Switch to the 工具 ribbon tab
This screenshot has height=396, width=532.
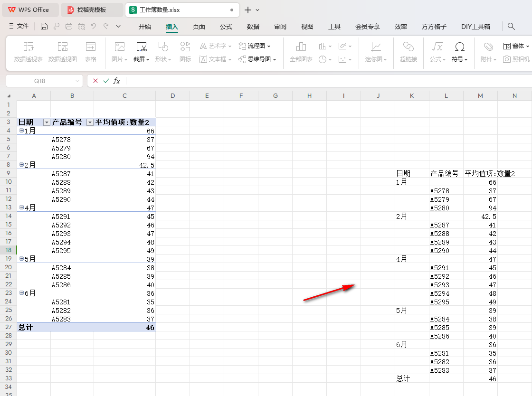[x=334, y=27]
